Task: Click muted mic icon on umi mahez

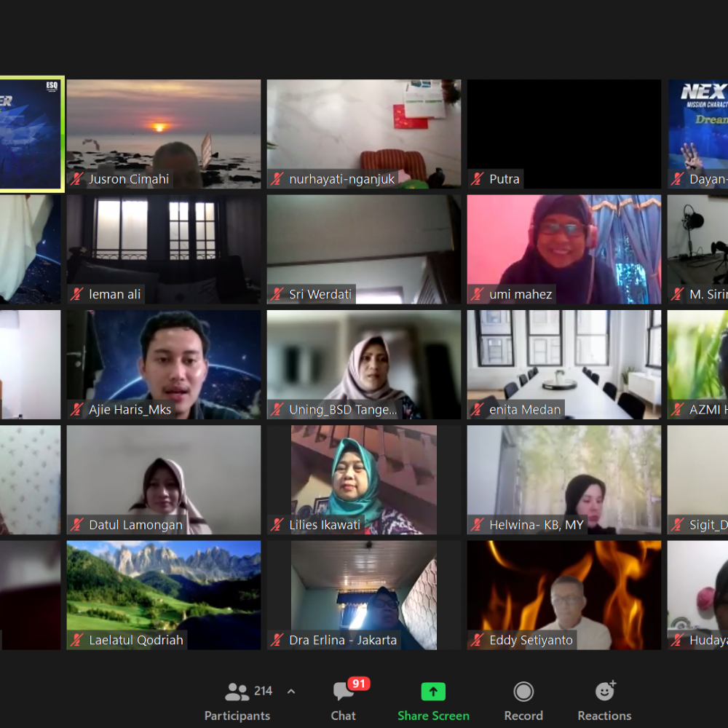Action: [478, 295]
